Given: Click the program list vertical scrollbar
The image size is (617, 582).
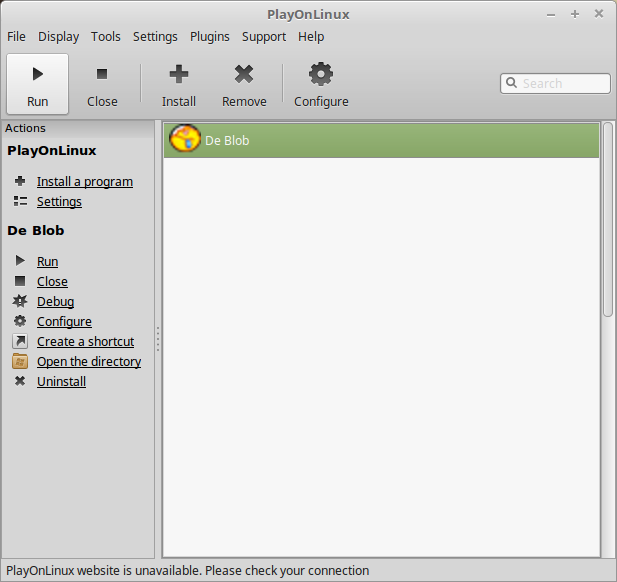Looking at the screenshot, I should (608, 219).
